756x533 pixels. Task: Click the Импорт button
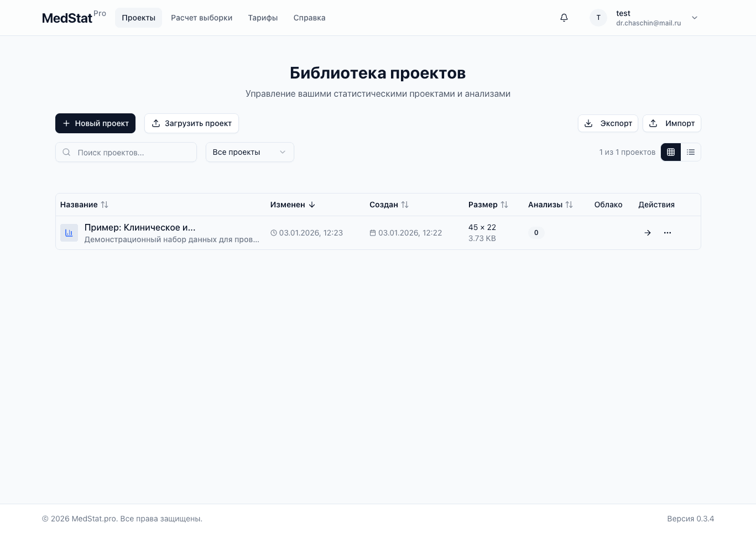point(671,123)
